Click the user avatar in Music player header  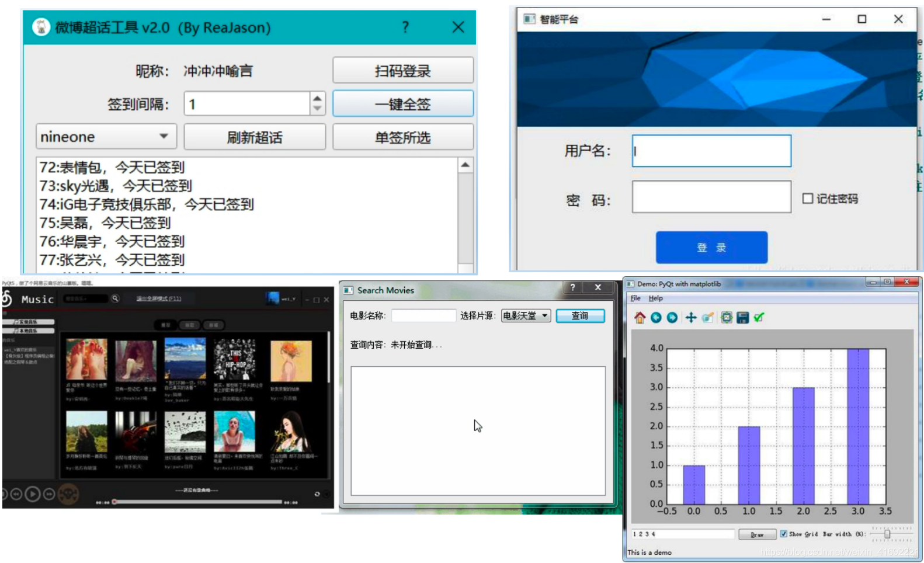pos(273,298)
